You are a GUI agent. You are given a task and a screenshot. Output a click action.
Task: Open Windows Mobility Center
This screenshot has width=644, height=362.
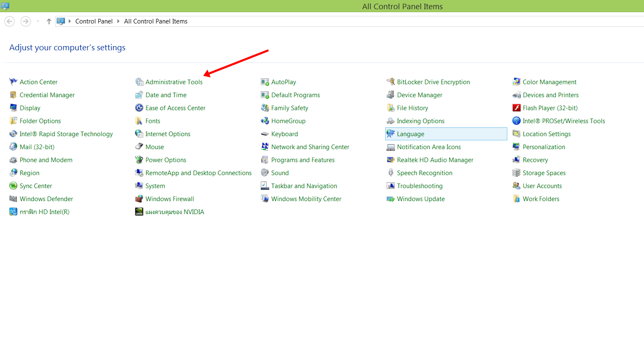click(x=306, y=199)
